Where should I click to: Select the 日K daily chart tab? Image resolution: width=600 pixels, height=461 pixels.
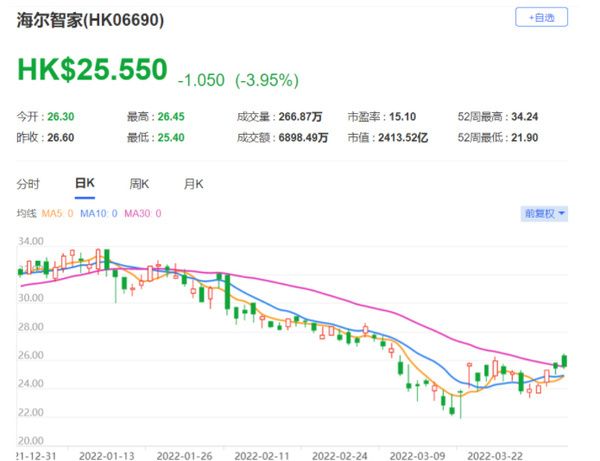tap(84, 184)
